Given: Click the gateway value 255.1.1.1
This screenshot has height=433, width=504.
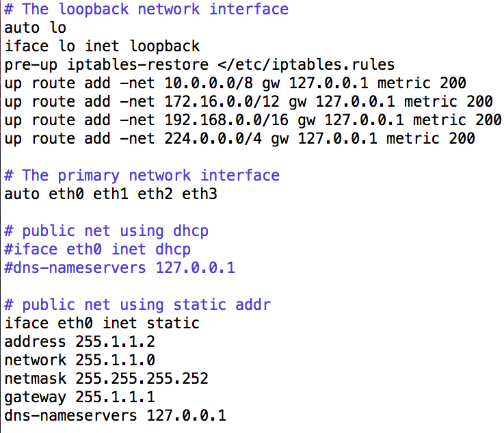Looking at the screenshot, I should pyautogui.click(x=116, y=397).
